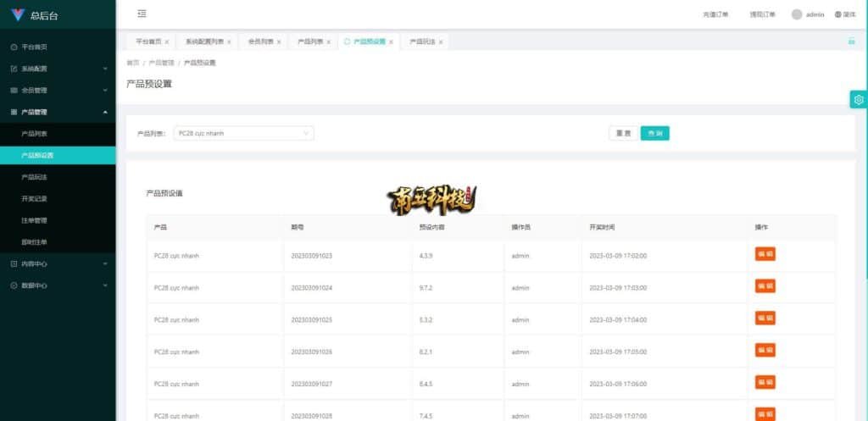868x421 pixels.
Task: Open the 充值订单 link in the header
Action: coord(715,14)
